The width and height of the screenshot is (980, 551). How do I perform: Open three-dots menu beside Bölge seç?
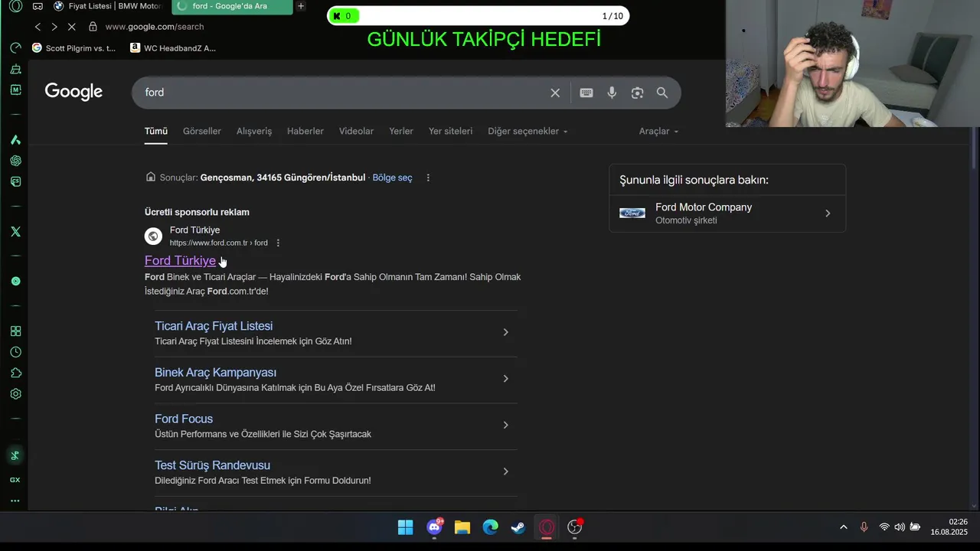pos(428,178)
